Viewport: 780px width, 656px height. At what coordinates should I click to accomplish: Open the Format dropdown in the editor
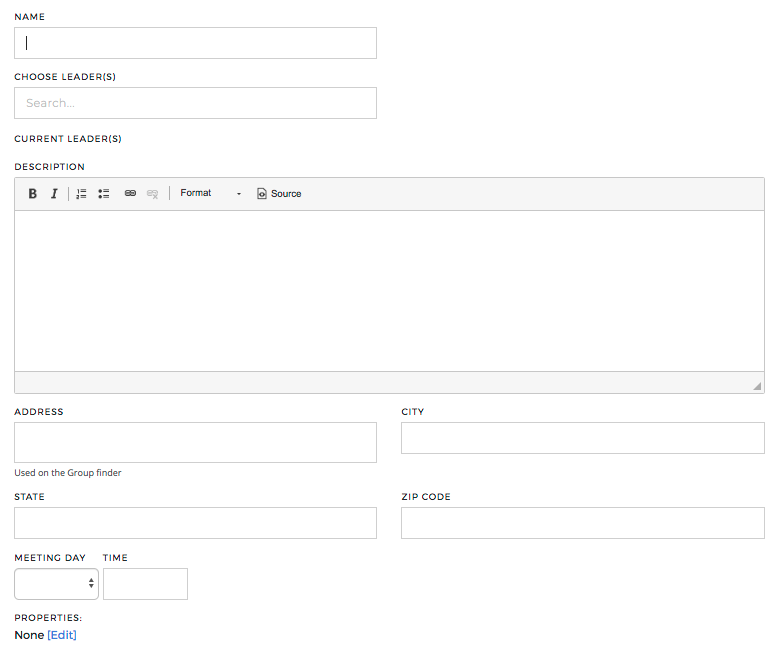(211, 193)
